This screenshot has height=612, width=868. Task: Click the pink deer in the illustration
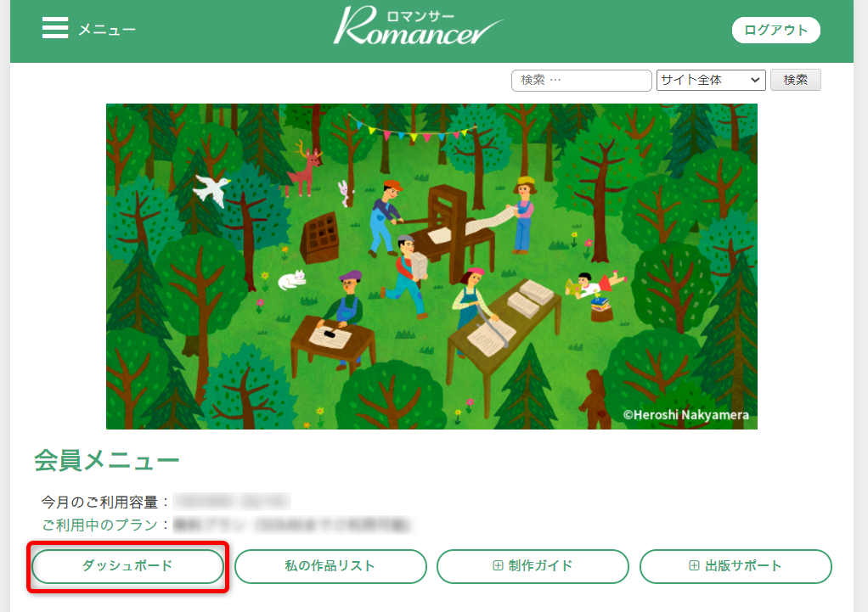pyautogui.click(x=306, y=170)
